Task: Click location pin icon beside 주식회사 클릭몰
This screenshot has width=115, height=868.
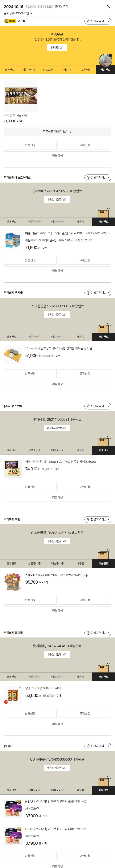Action: [x=88, y=633]
